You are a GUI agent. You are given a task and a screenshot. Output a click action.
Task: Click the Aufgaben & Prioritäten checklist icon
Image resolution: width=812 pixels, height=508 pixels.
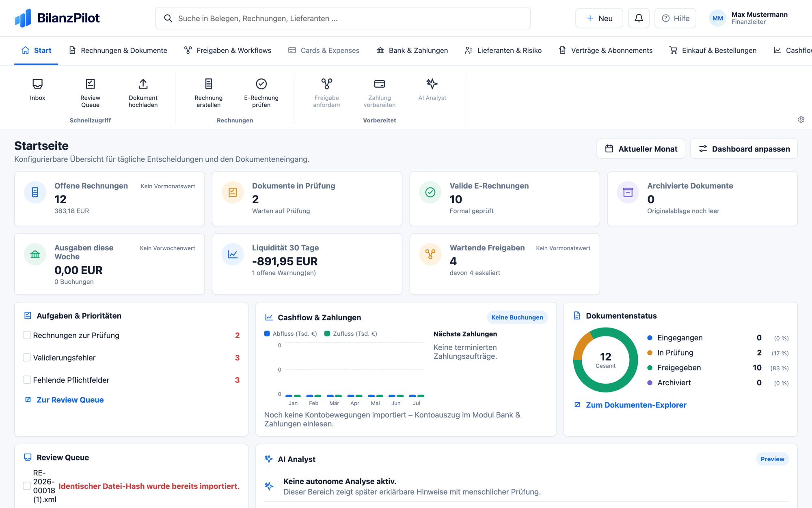pyautogui.click(x=28, y=315)
